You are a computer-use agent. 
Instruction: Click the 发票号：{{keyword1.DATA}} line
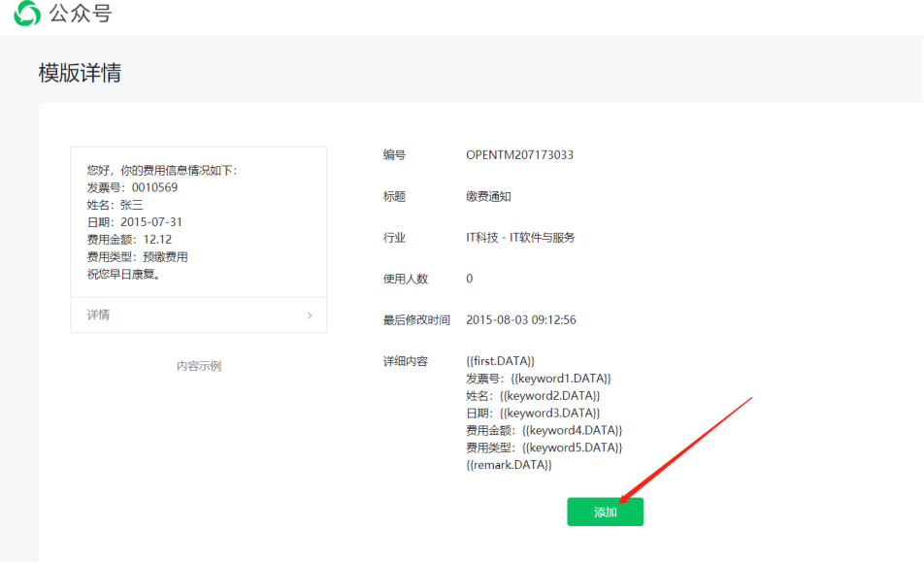[539, 379]
